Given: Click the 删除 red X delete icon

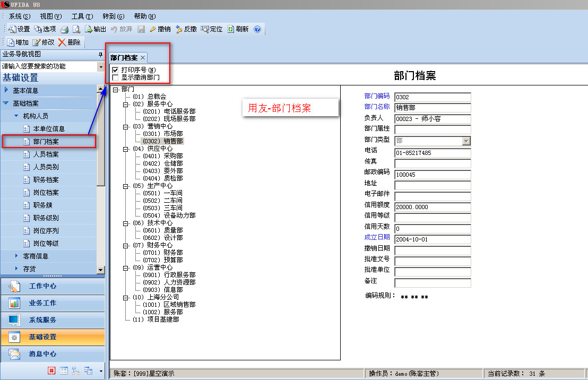Looking at the screenshot, I should [x=62, y=42].
